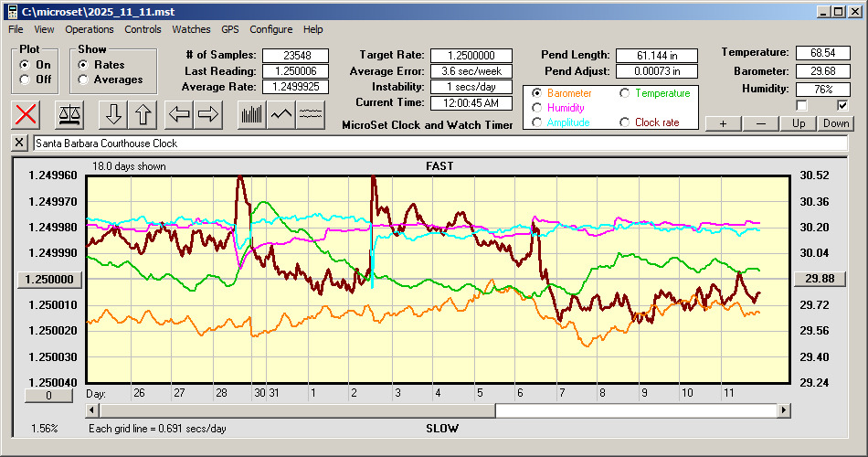Click the chart's horizontal scrollbar right arrow
This screenshot has height=457, width=868.
click(x=784, y=410)
